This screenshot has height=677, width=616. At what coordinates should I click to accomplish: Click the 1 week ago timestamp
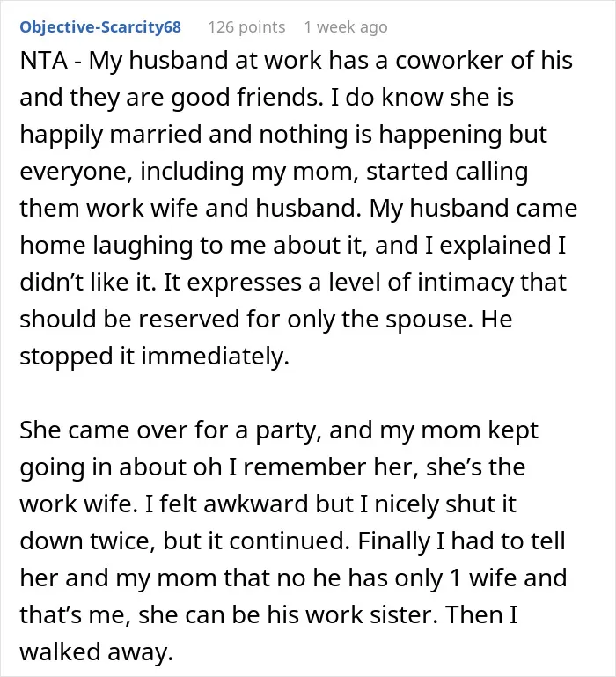point(346,27)
